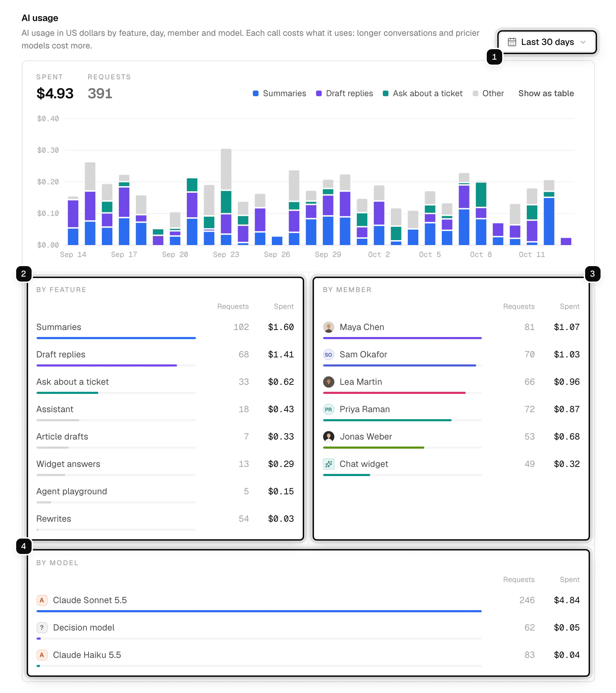Click the 391 requests total

click(100, 93)
